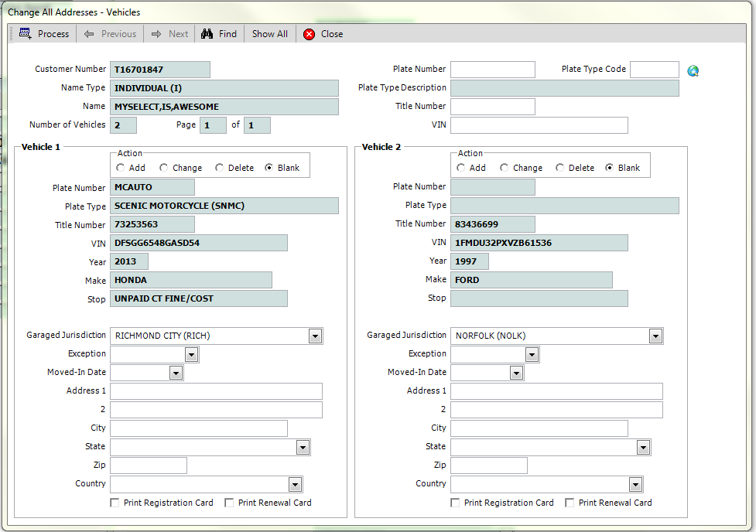Open Vehicle 2 Moved-In Date dropdown
Screen dimensions: 756x532
[516, 373]
